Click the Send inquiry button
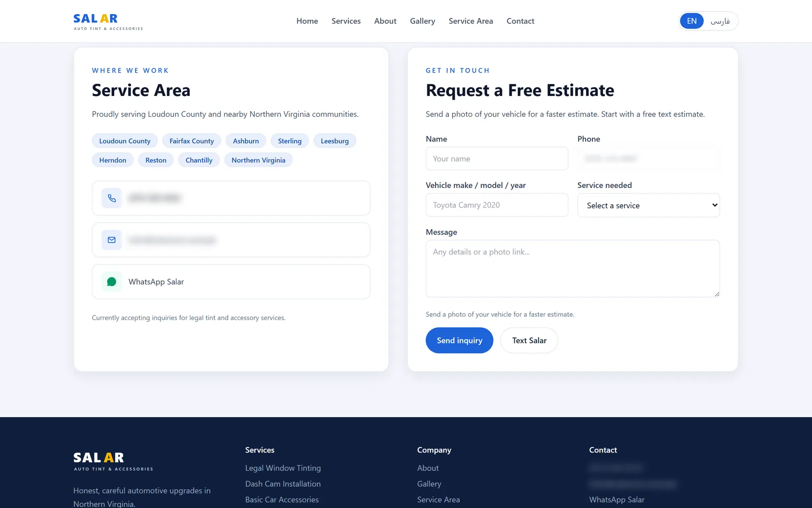Image resolution: width=812 pixels, height=508 pixels. point(459,340)
